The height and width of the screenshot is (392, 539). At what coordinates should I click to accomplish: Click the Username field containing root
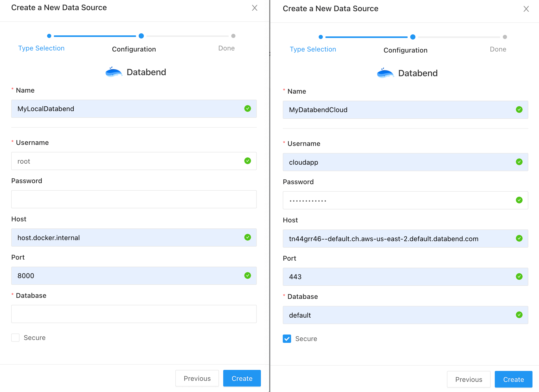click(x=134, y=161)
